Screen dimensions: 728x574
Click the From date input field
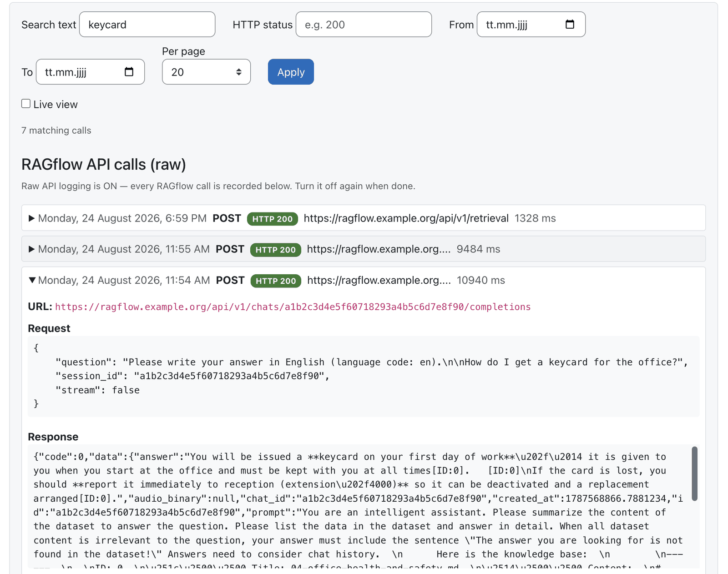click(x=531, y=25)
